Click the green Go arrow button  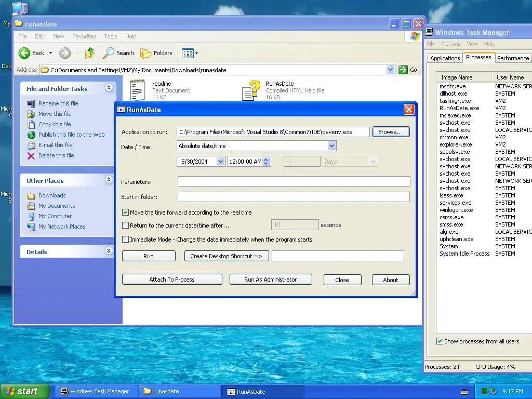tap(403, 70)
